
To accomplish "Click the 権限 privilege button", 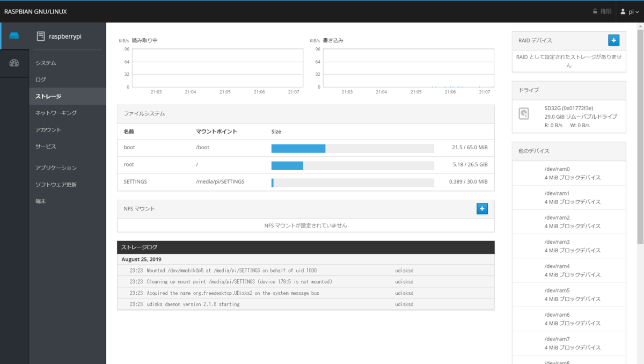I will point(602,11).
